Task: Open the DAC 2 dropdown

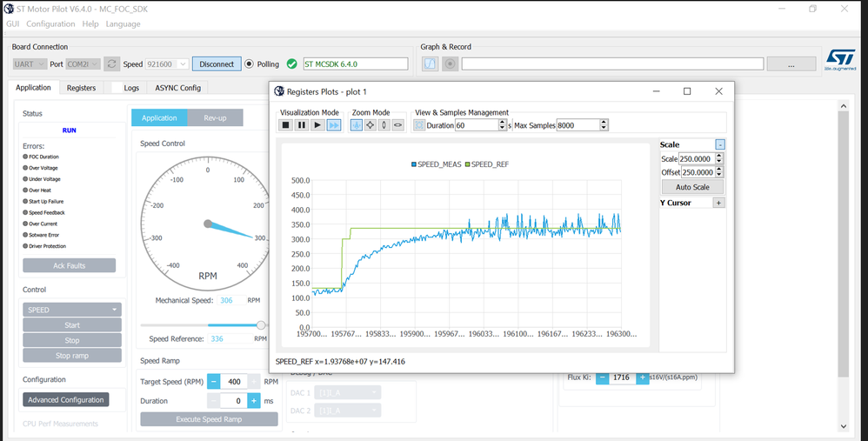Action: [347, 411]
